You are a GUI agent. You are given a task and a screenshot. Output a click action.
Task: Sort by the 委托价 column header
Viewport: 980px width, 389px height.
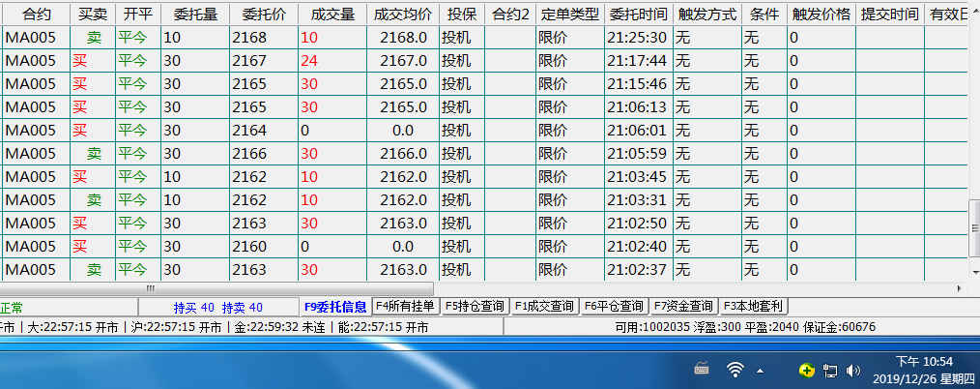click(264, 14)
